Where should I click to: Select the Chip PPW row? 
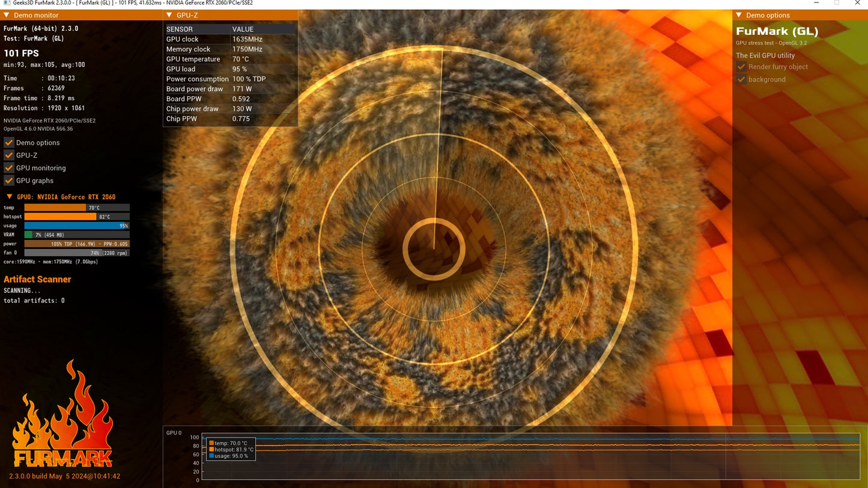pos(231,119)
